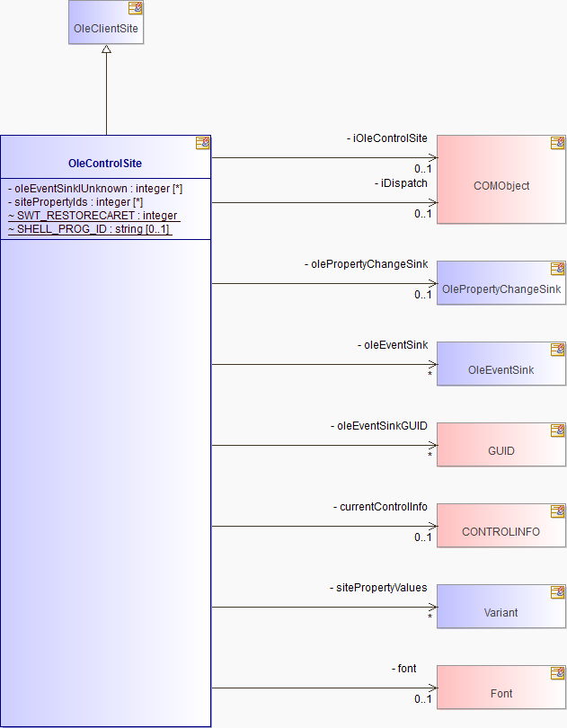
Task: Select the association line to Font
Action: (324, 688)
